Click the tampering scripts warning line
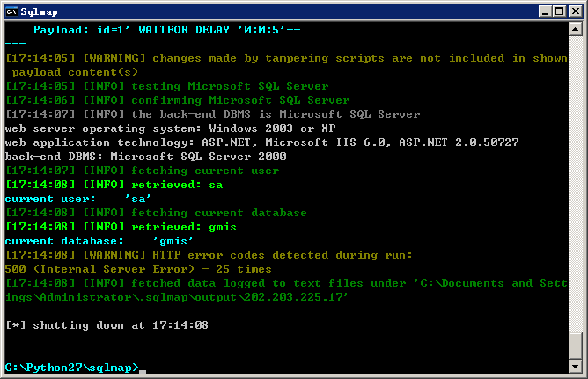Viewport: 588px width, 379px height. click(286, 58)
